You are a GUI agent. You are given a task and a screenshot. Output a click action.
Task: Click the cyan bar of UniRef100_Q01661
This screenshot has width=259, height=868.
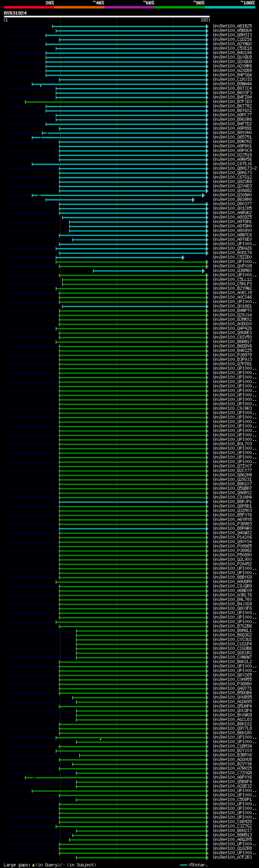click(135, 306)
